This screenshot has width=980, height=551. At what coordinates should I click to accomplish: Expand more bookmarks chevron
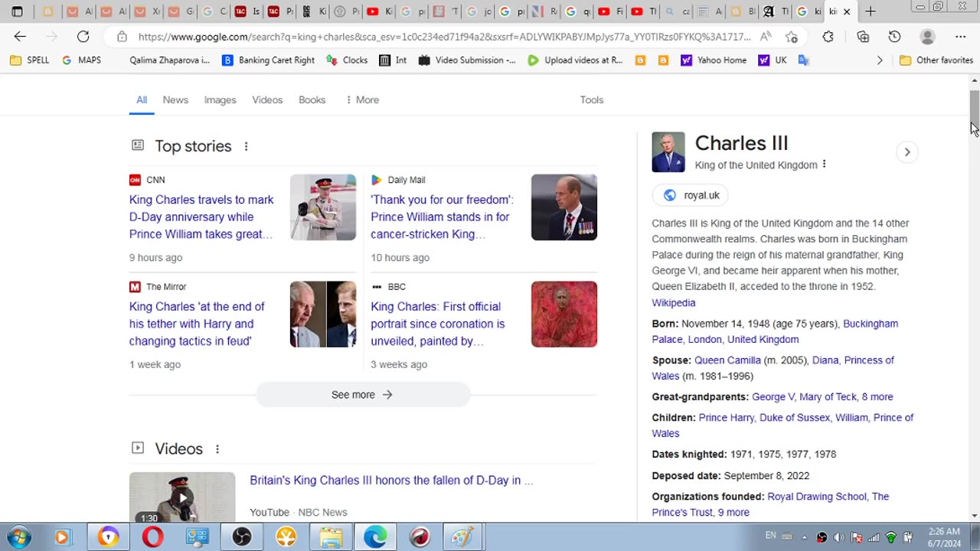coord(879,60)
